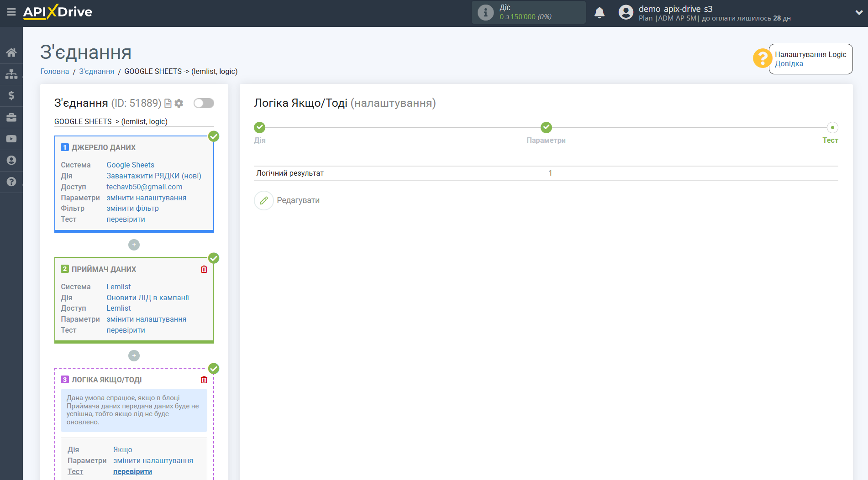The image size is (868, 480).
Task: Go to the Дія step marker
Action: point(260,127)
